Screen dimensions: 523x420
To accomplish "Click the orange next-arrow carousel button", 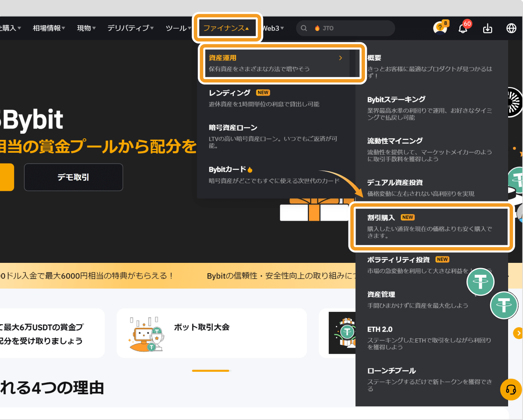I will (x=518, y=333).
